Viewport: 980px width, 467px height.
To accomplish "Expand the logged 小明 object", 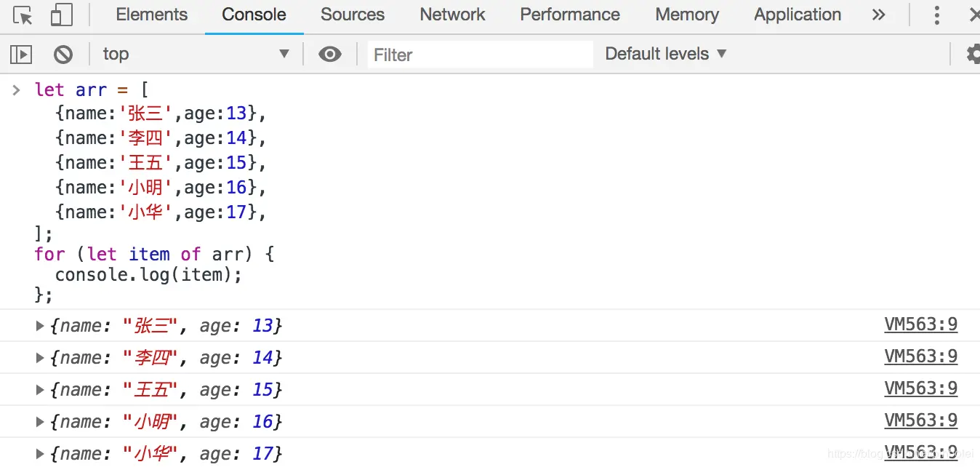I will 40,422.
